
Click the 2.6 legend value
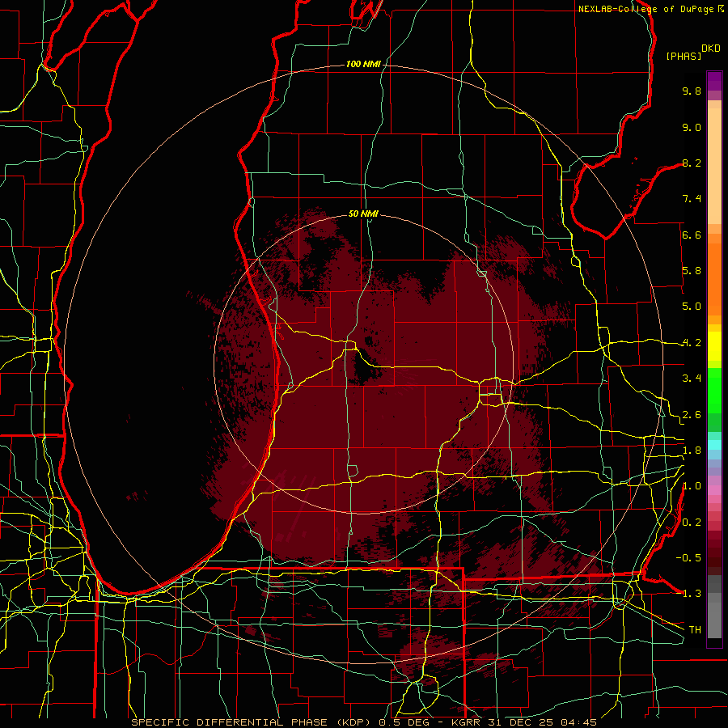click(x=692, y=415)
